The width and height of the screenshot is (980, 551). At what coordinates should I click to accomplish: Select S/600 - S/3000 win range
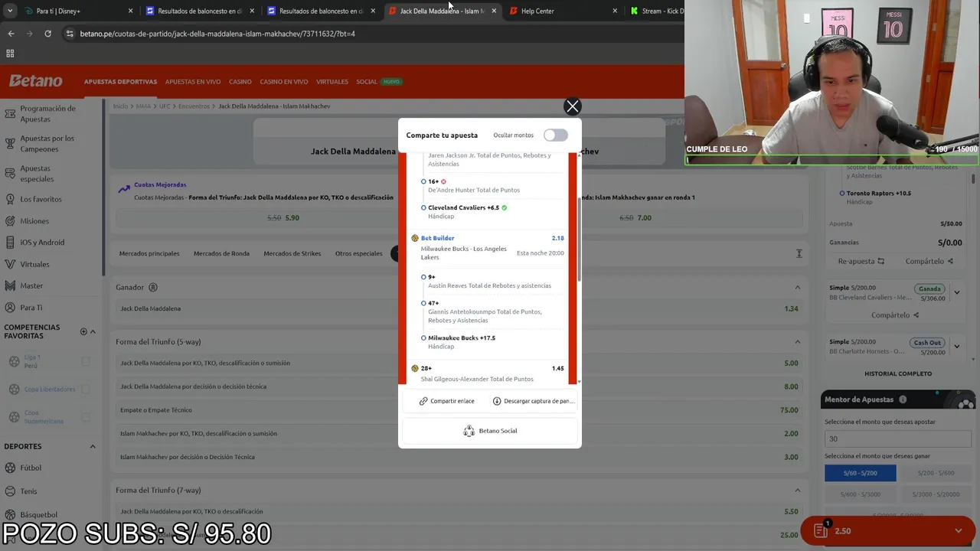(861, 494)
